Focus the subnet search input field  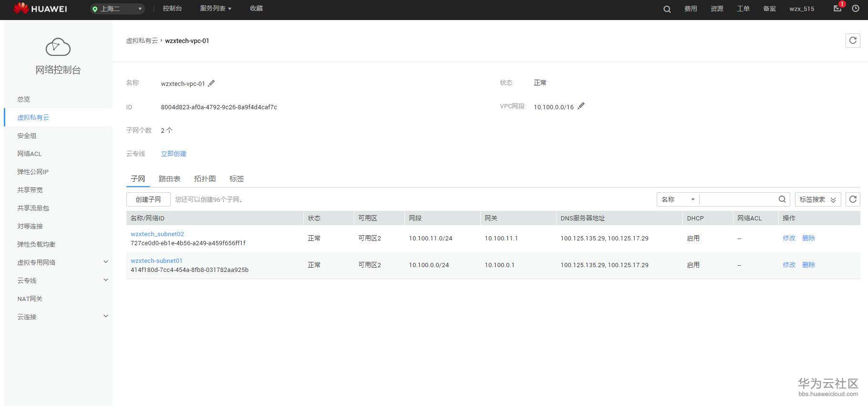click(738, 199)
